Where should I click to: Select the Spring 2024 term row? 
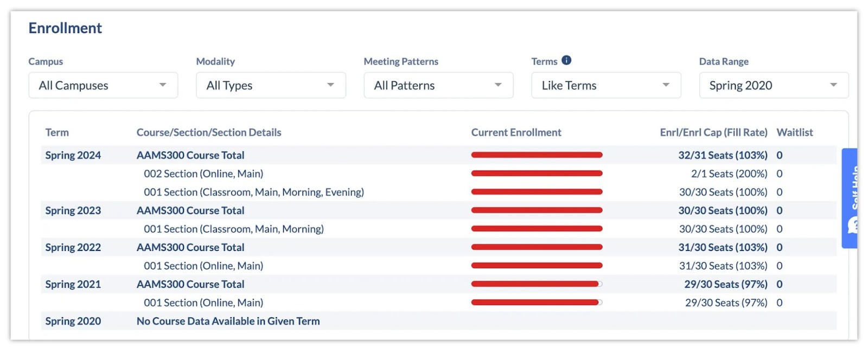438,155
